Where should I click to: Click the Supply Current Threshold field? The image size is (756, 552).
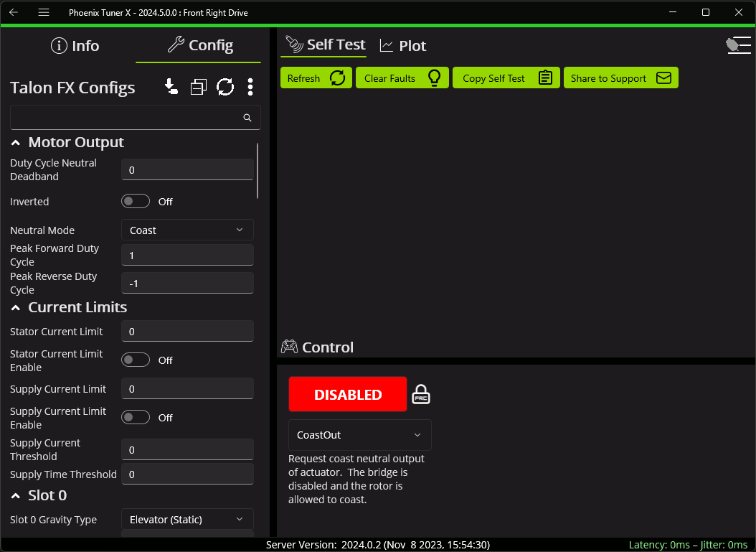pos(187,449)
